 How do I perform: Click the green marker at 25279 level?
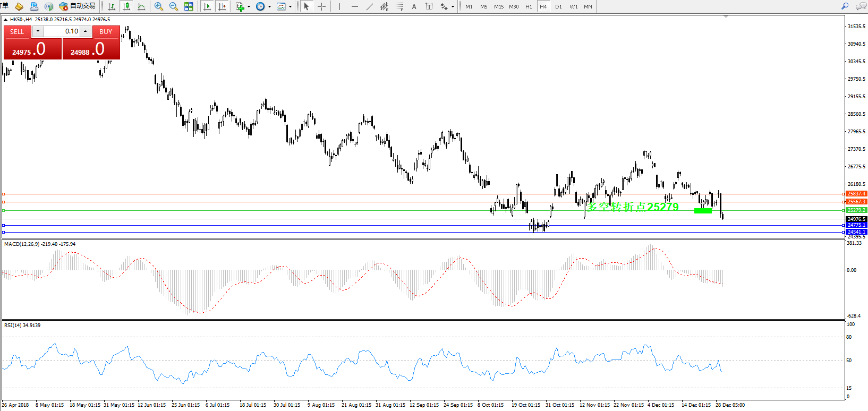(x=702, y=211)
